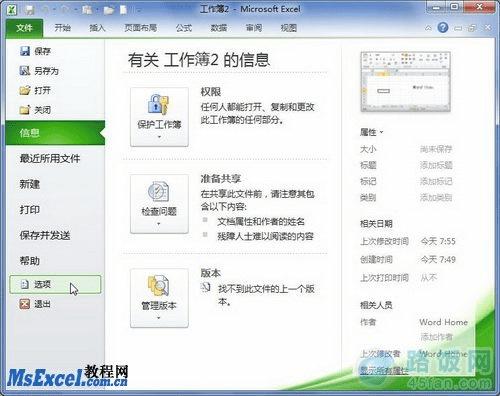Click the 从不 last printed value
The width and height of the screenshot is (500, 396).
click(x=429, y=277)
